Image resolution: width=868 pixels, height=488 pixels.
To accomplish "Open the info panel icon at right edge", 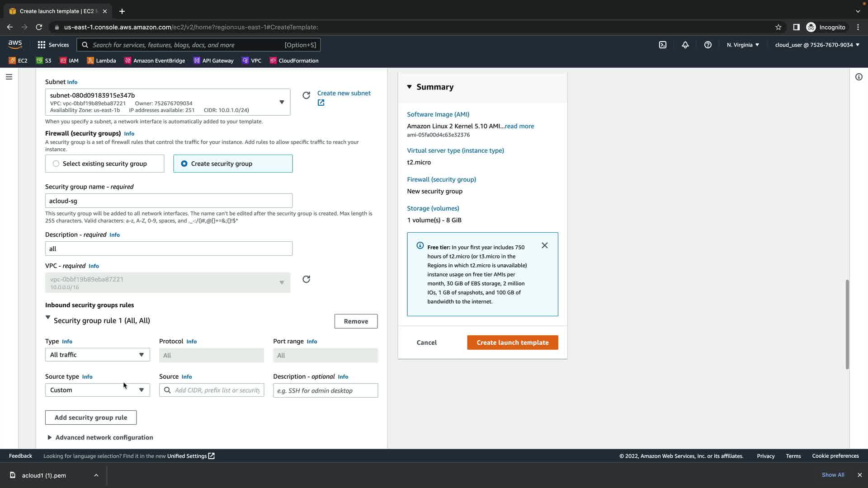I will click(859, 77).
